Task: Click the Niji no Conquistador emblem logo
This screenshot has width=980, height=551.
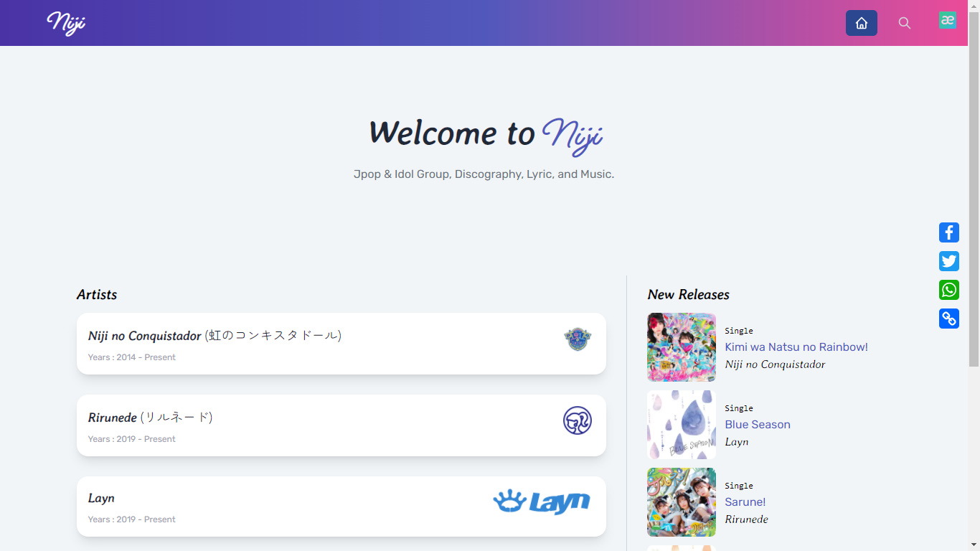Action: click(577, 339)
